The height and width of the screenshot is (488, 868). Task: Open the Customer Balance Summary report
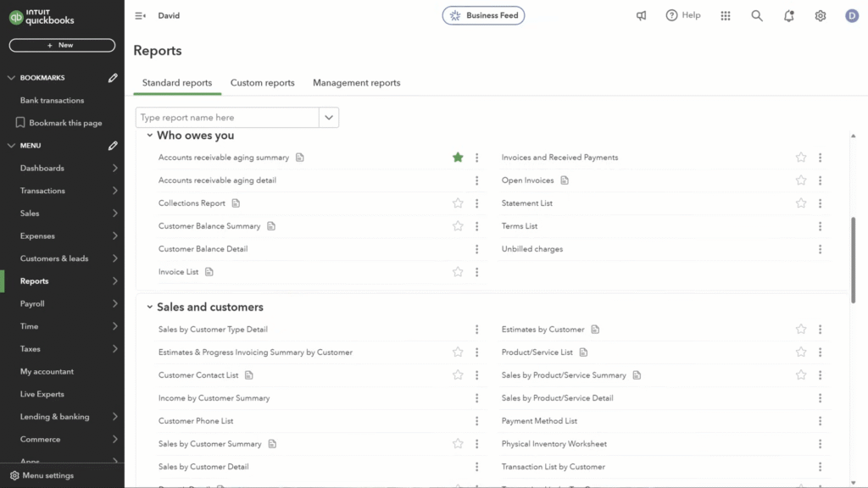pos(209,226)
